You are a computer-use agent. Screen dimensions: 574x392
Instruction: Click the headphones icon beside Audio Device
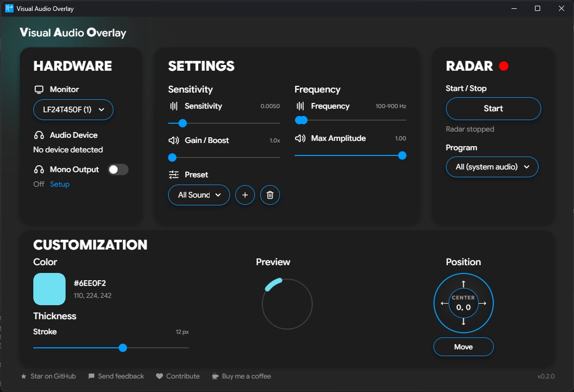click(39, 135)
